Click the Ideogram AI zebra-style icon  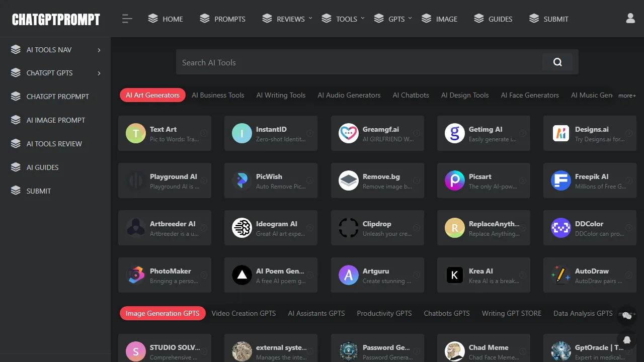[242, 228]
